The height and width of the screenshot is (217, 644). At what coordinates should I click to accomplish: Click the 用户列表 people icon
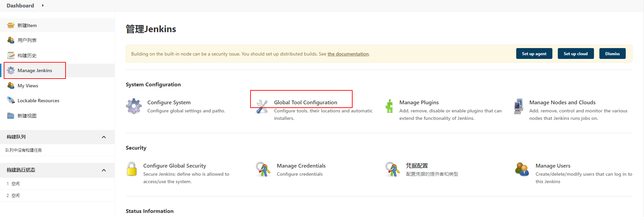tap(11, 40)
